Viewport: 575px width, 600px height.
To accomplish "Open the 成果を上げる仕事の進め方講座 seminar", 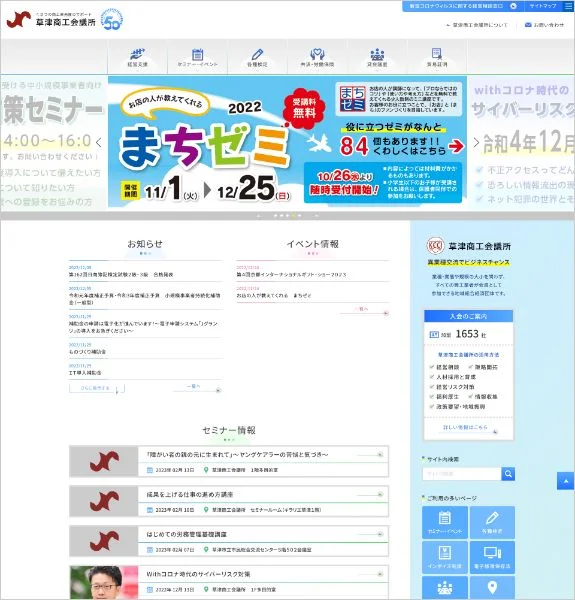I will click(229, 501).
